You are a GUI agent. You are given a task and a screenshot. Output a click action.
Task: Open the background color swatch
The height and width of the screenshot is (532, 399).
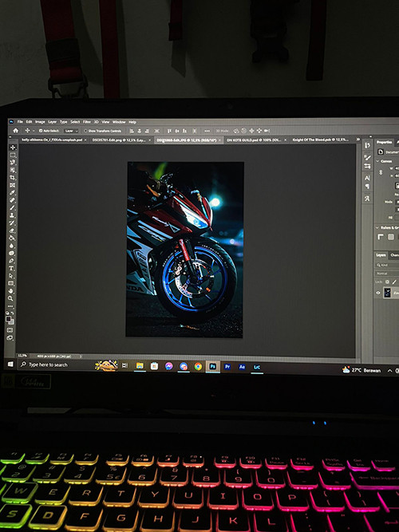[12, 321]
